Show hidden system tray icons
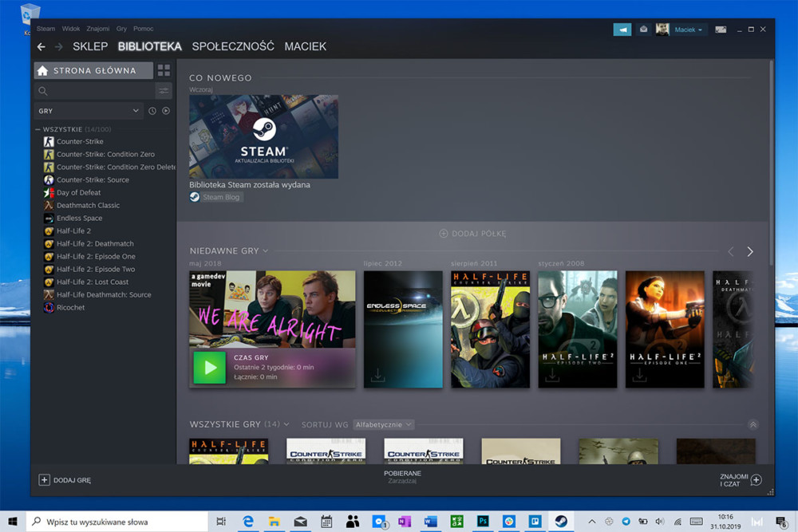798x532 pixels. pos(592,522)
